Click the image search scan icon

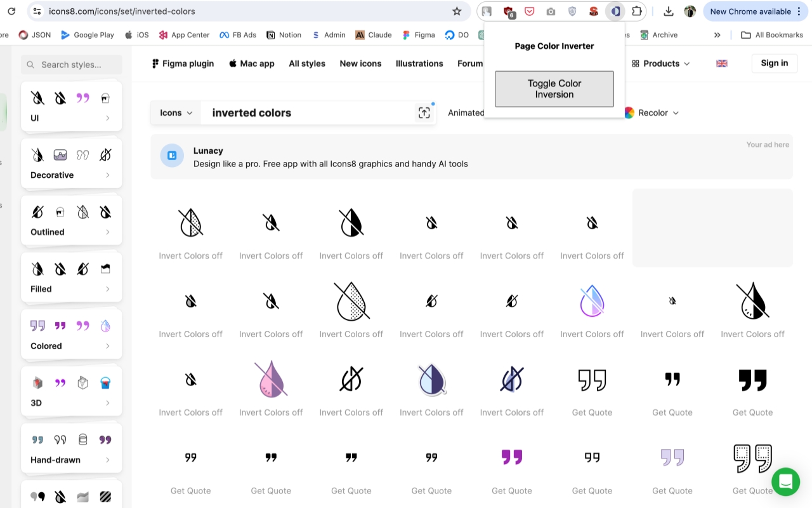click(424, 113)
